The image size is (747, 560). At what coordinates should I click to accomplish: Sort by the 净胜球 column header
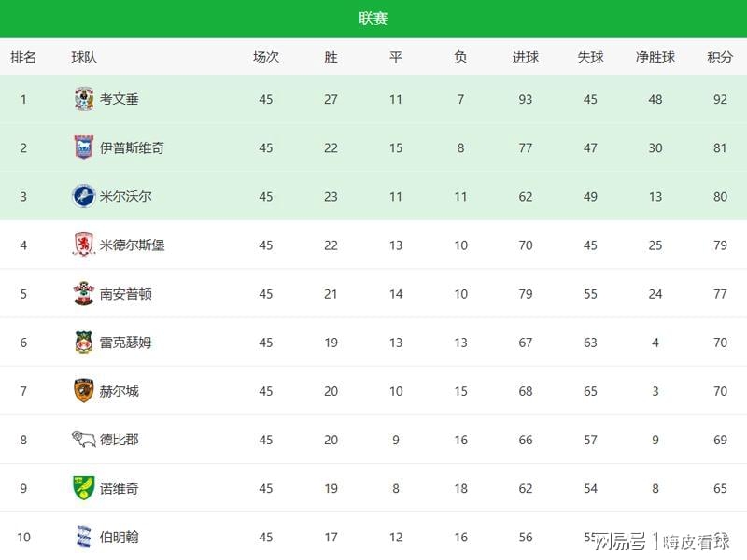coord(655,57)
